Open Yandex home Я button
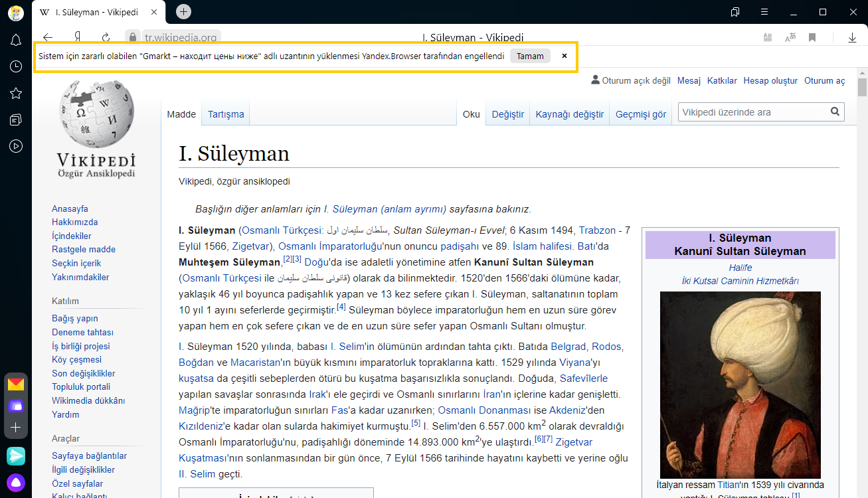 click(x=78, y=38)
